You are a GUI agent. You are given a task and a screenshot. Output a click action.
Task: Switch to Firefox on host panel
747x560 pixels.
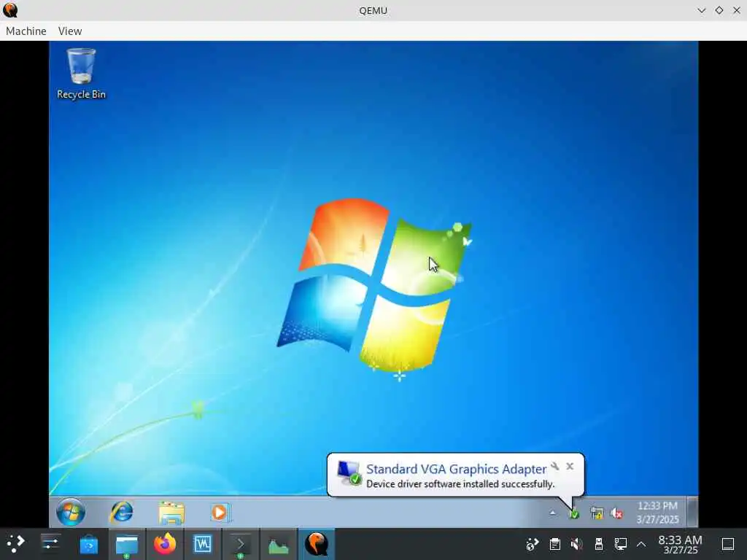point(165,544)
